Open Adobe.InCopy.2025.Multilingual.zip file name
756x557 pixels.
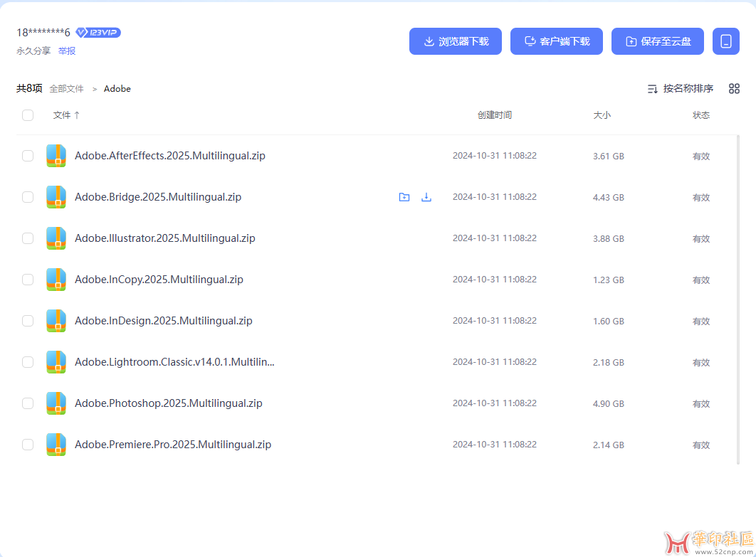coord(159,280)
